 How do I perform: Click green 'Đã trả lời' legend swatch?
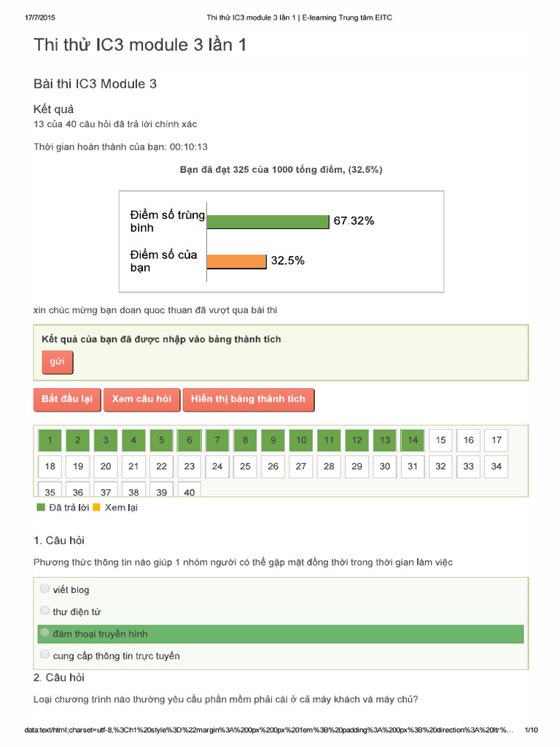(41, 508)
